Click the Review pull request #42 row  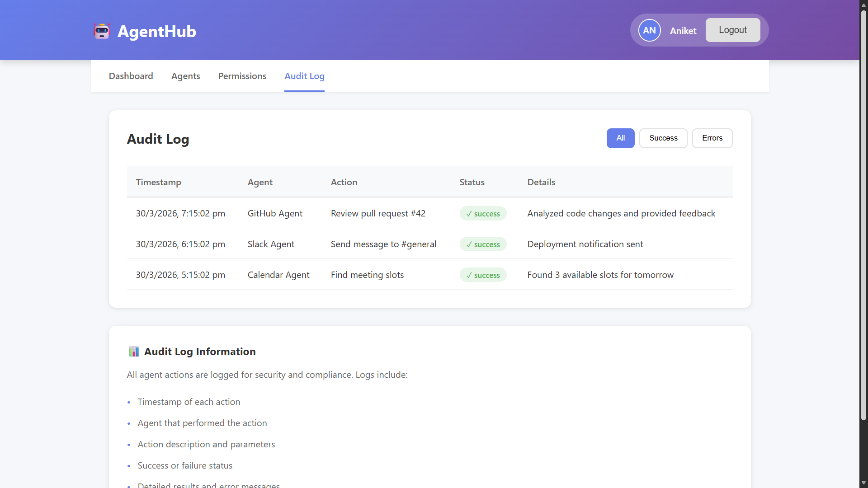pyautogui.click(x=378, y=213)
